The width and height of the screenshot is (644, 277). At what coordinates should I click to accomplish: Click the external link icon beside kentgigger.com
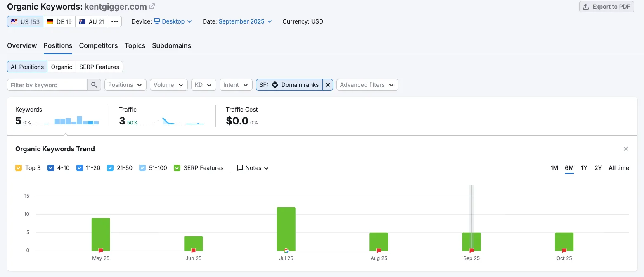click(x=152, y=7)
